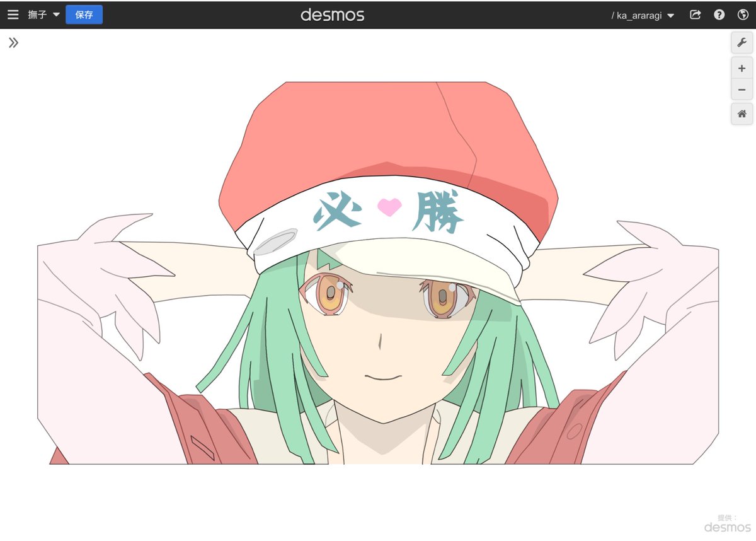Open the ka_araragi account dropdown

tap(643, 15)
